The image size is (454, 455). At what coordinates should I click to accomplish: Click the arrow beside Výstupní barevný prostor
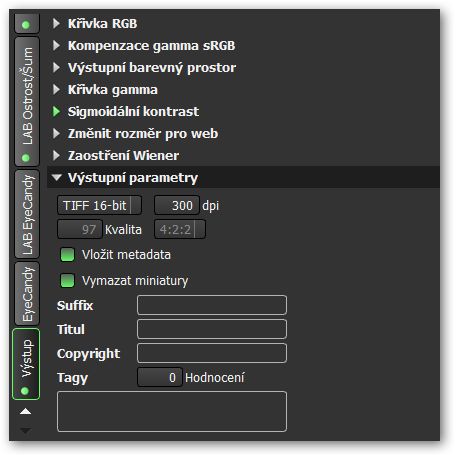(x=56, y=68)
